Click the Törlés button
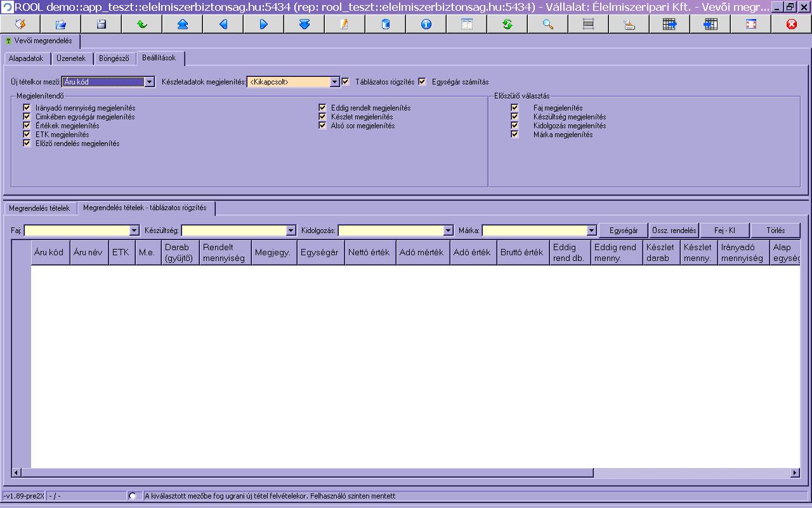The width and height of the screenshot is (812, 508). pos(775,231)
